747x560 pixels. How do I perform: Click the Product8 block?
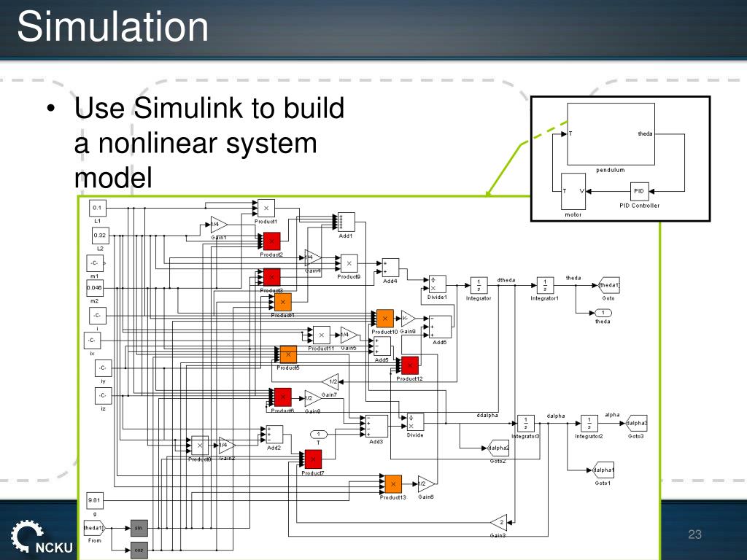pos(200,446)
